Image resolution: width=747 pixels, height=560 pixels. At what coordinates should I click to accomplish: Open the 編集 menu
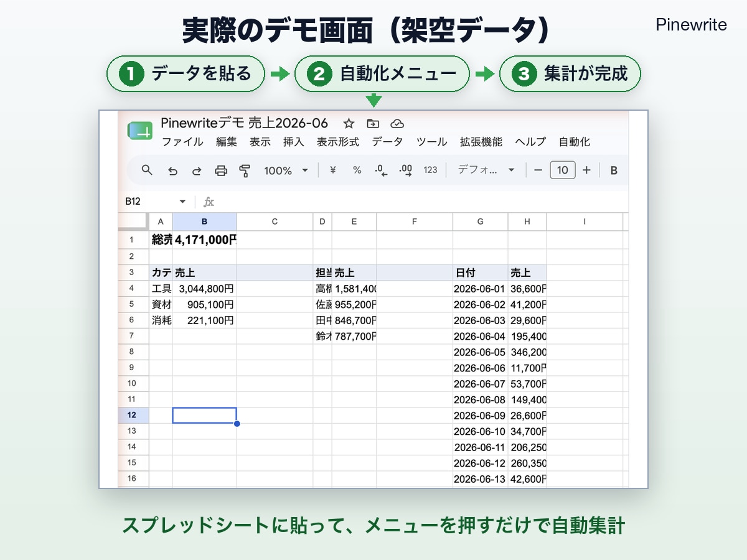(x=227, y=142)
